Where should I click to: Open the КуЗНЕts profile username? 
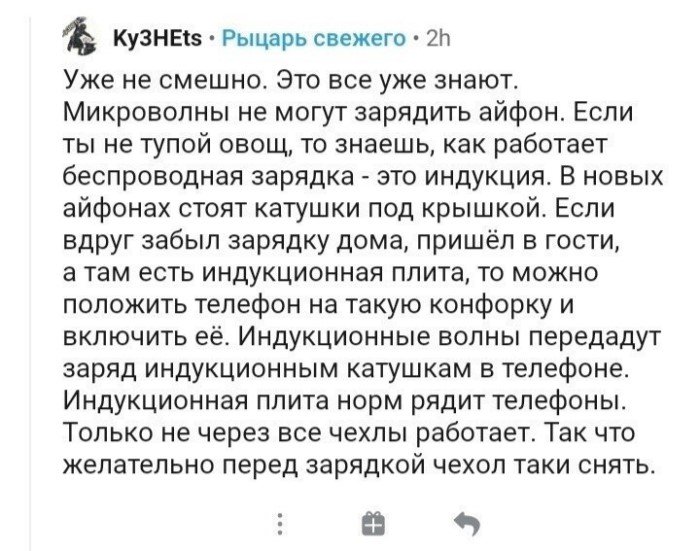click(157, 40)
